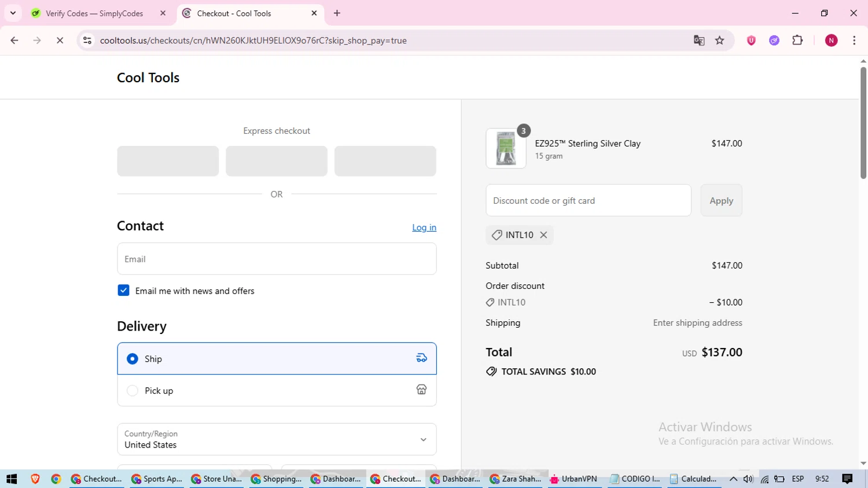Open UrbanVPN from the taskbar
The width and height of the screenshot is (868, 488).
[574, 479]
